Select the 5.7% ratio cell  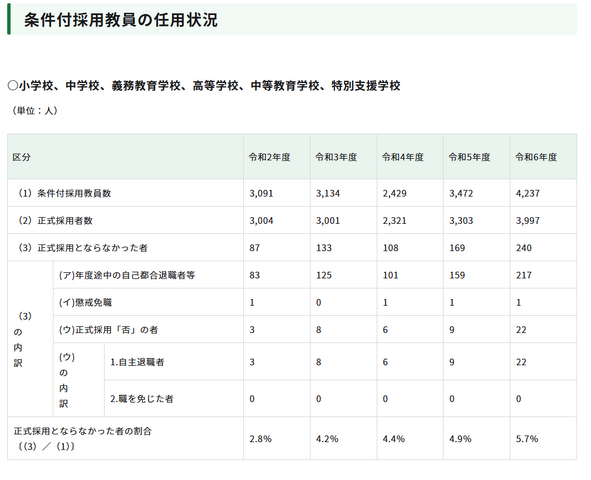coord(527,439)
